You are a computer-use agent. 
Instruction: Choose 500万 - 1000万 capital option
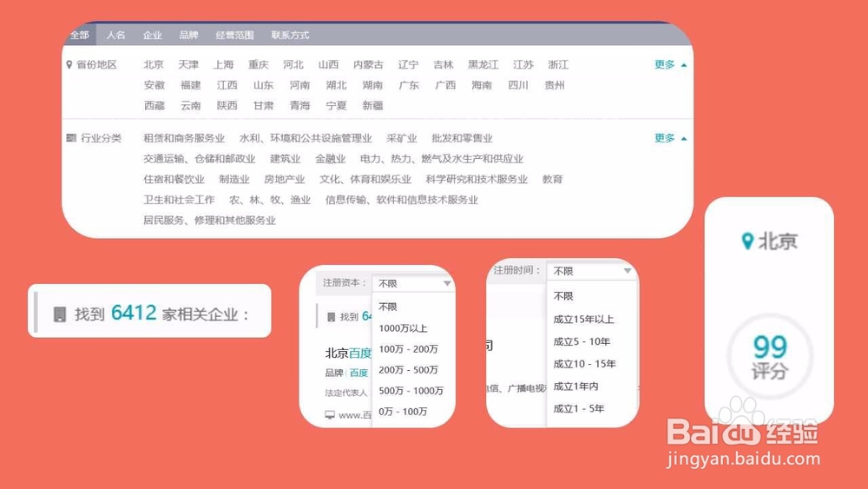point(411,391)
